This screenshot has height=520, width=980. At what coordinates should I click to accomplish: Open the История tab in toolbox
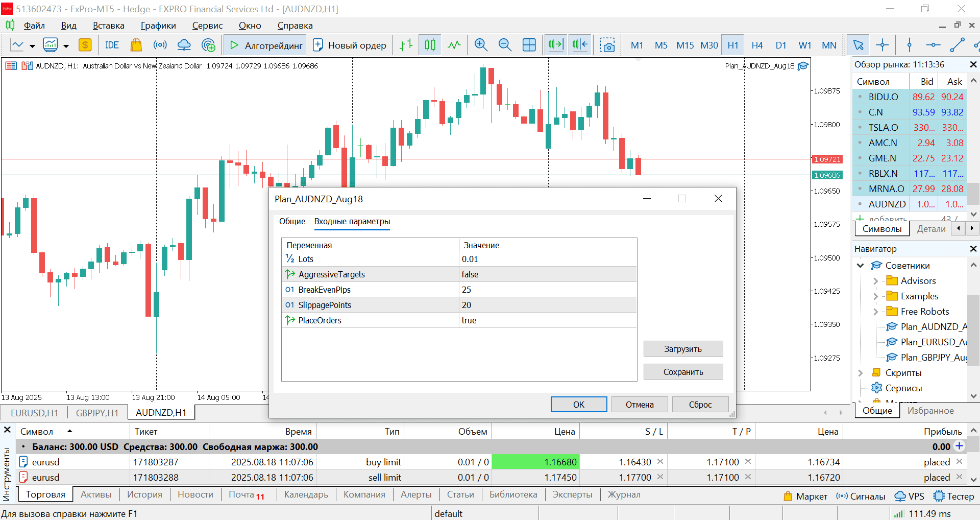[x=144, y=494]
